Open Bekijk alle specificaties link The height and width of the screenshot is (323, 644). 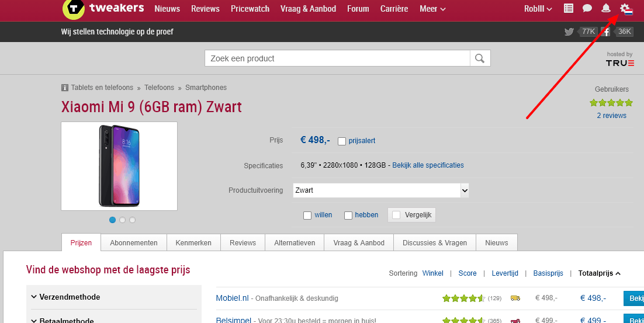[x=428, y=165]
